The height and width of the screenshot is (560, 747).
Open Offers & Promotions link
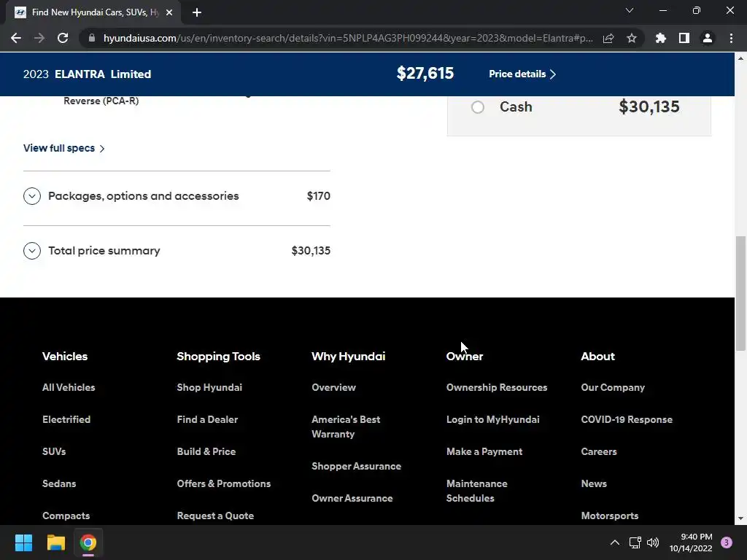click(x=224, y=483)
